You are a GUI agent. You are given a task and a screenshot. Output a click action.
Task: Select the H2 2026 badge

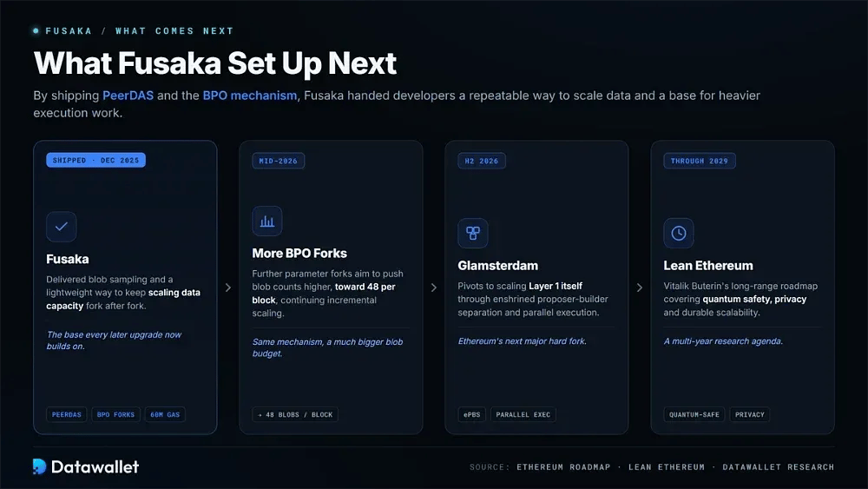click(482, 162)
